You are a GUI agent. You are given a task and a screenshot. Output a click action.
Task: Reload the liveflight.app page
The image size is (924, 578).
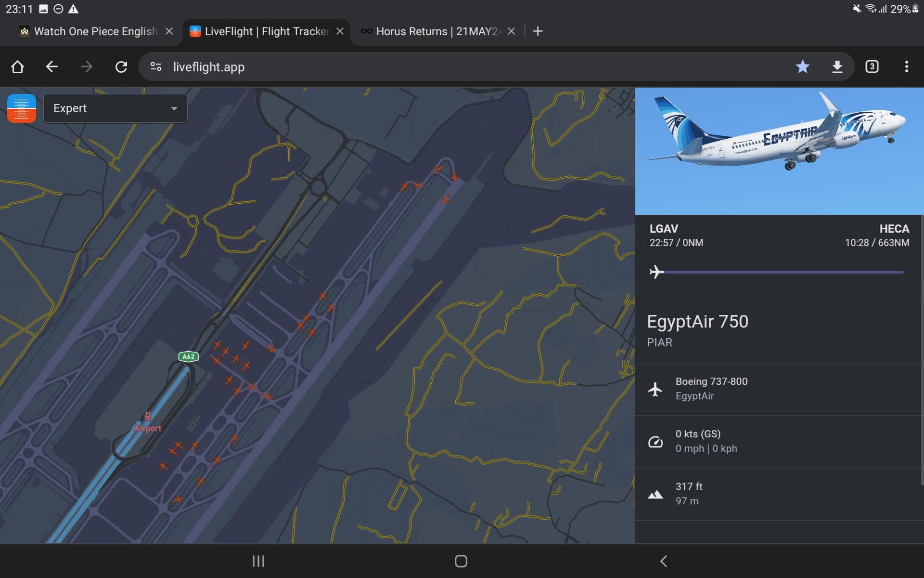pos(121,67)
